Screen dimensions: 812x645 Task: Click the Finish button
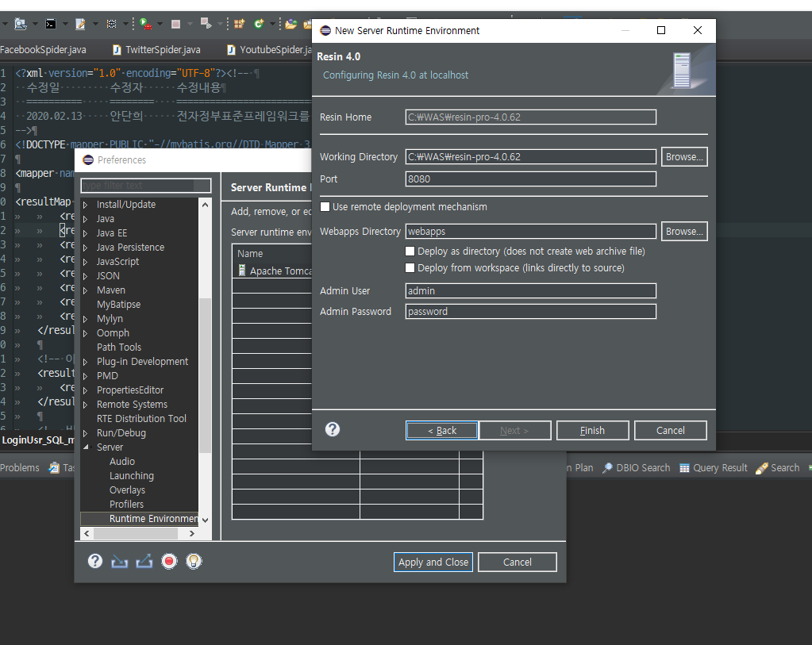click(592, 431)
